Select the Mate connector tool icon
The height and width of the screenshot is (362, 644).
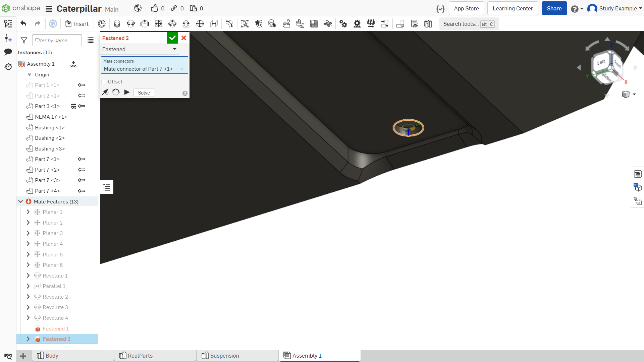point(259,24)
